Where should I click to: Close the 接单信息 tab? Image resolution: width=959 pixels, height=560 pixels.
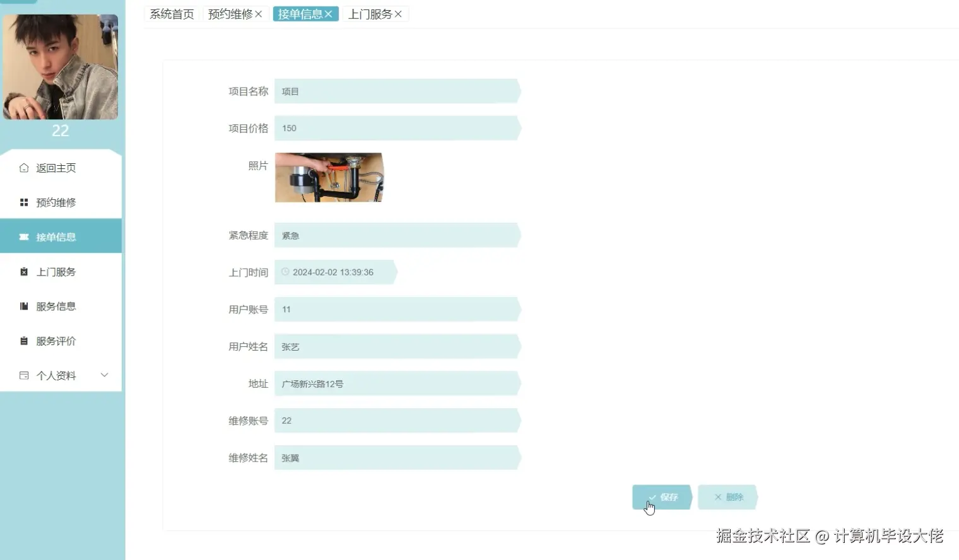[x=328, y=14]
